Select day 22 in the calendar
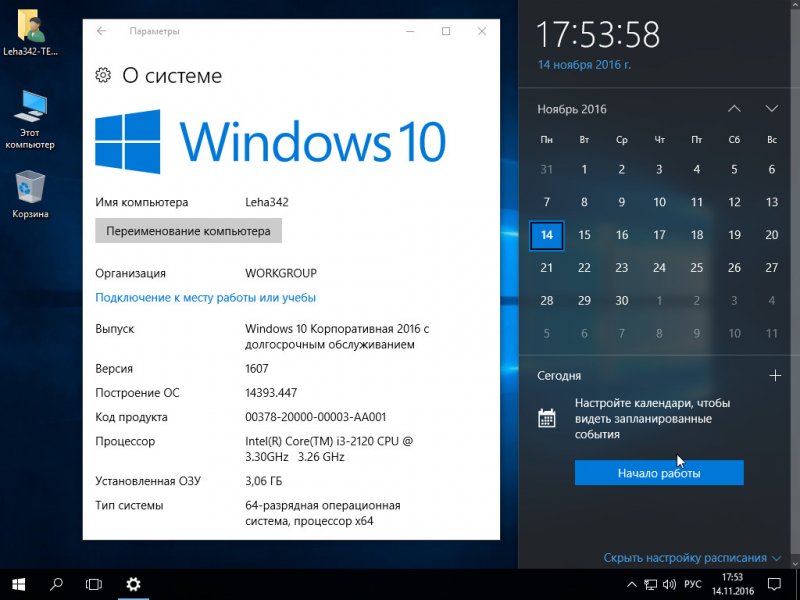Viewport: 800px width, 600px height. pos(584,268)
